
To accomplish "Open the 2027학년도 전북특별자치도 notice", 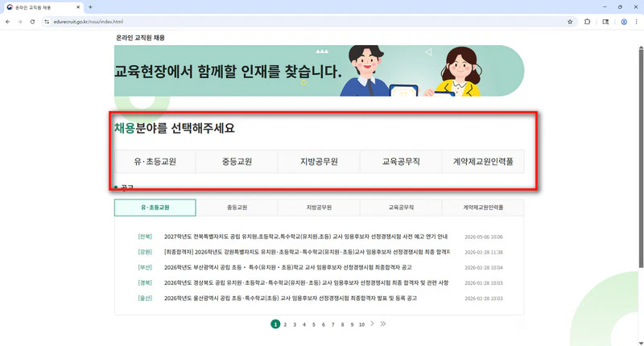I will (306, 237).
